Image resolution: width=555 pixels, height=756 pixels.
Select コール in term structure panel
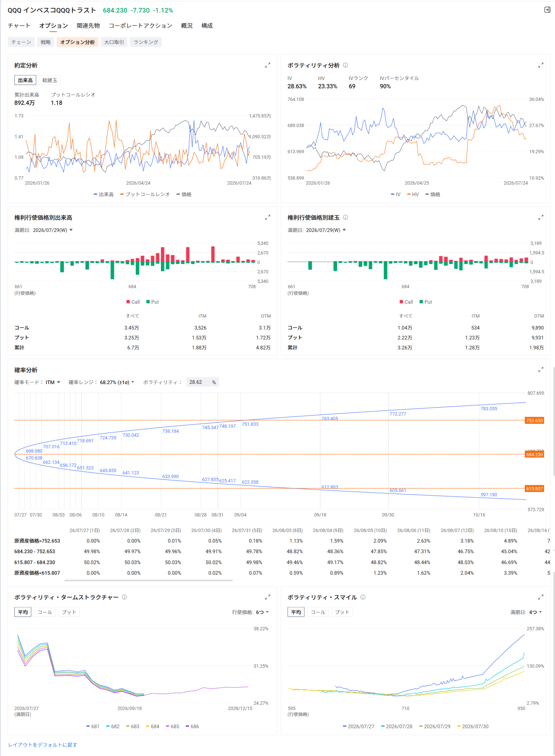45,612
